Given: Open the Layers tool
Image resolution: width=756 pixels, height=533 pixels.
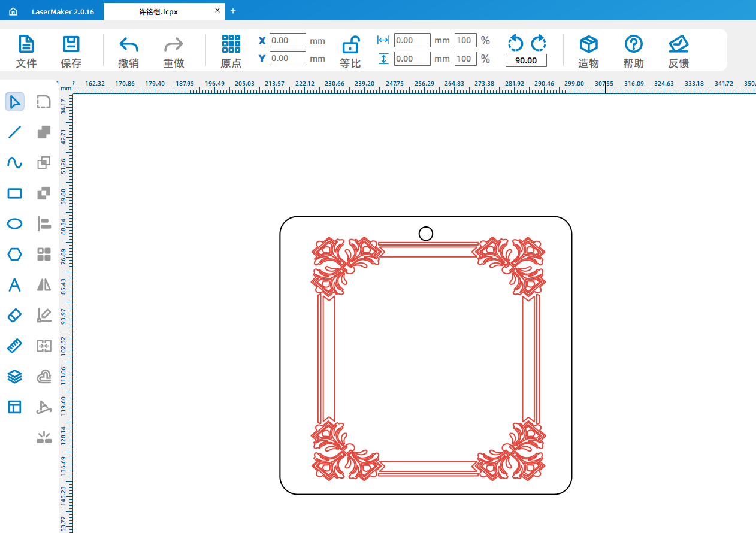Looking at the screenshot, I should tap(15, 377).
